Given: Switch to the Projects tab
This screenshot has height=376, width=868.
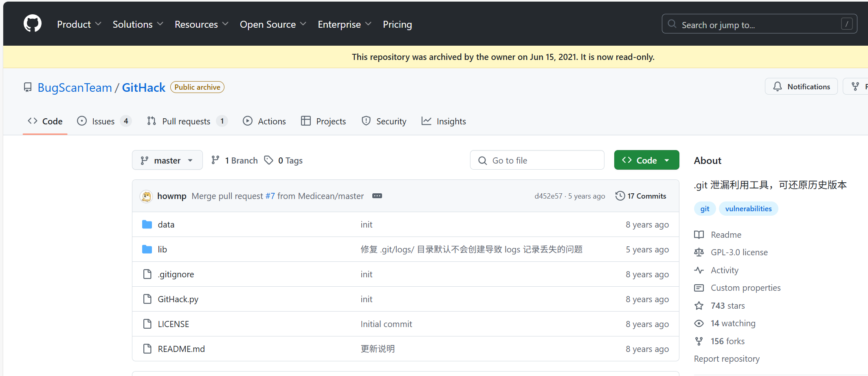Looking at the screenshot, I should [323, 122].
